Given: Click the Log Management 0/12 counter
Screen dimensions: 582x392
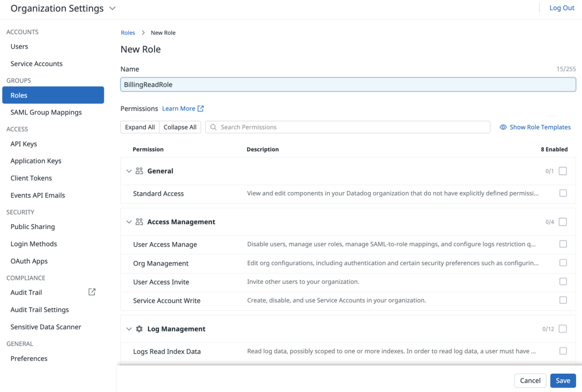Looking at the screenshot, I should coord(548,329).
